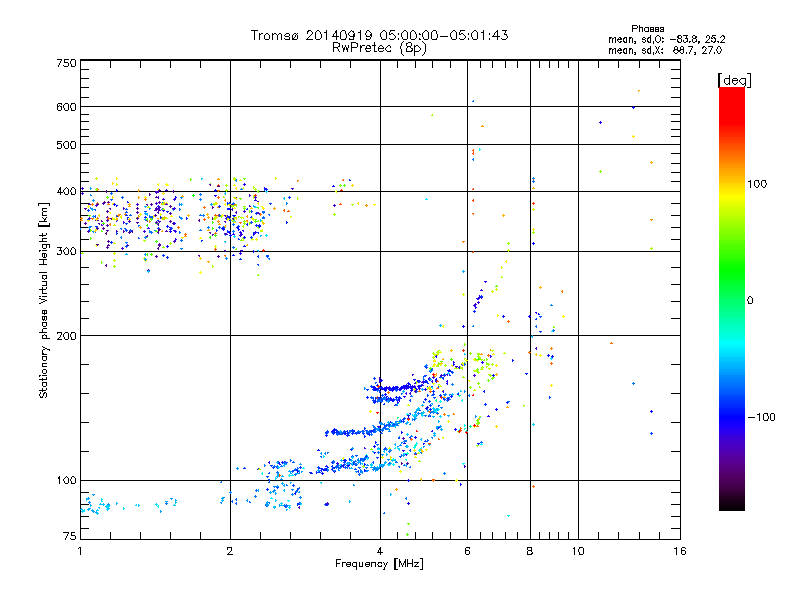The height and width of the screenshot is (600, 800).
Task: Click the x-axis label '16'
Action: click(x=680, y=551)
